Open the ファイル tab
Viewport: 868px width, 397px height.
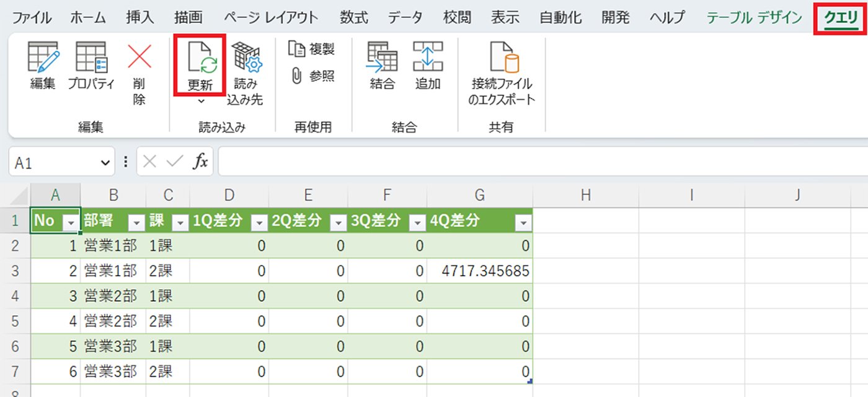click(32, 17)
